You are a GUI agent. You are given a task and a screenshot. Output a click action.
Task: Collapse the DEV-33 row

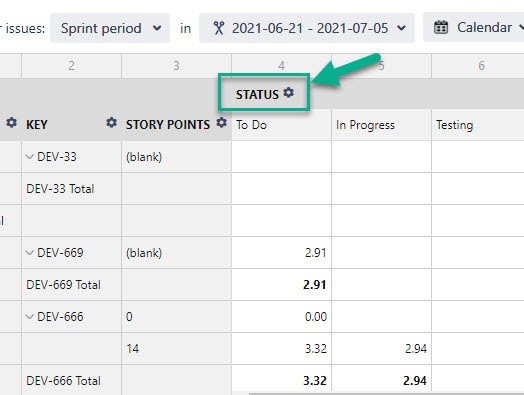click(30, 156)
